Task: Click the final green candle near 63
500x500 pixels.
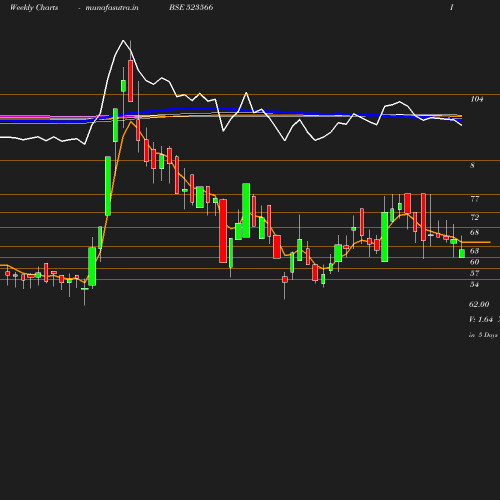Action: (x=462, y=254)
